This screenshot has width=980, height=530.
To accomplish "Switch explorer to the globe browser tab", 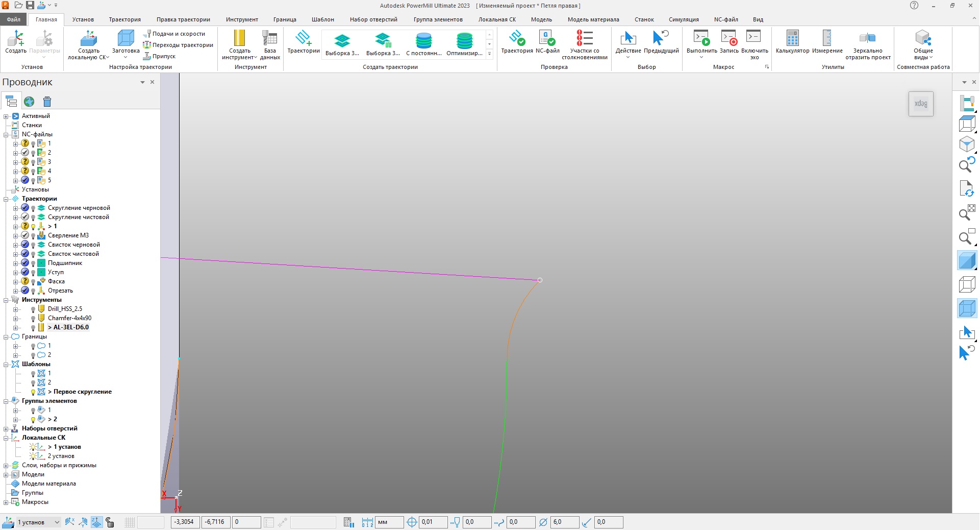I will pos(29,102).
